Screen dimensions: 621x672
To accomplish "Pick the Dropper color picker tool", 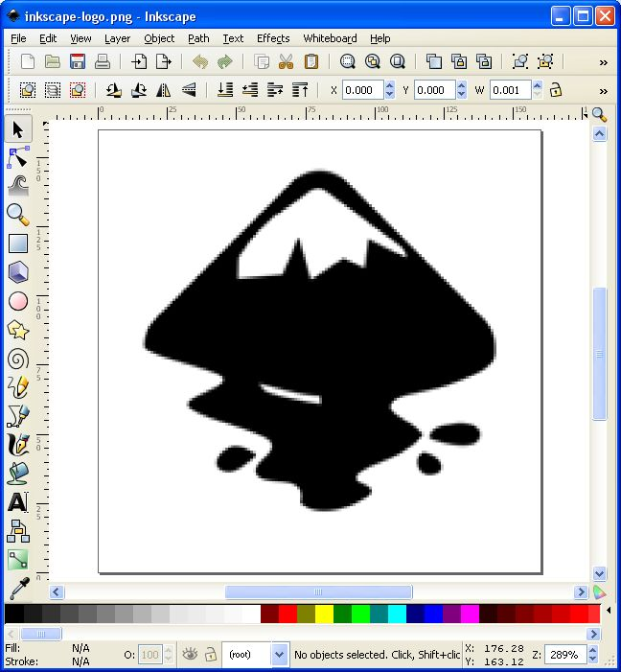I will (x=18, y=588).
